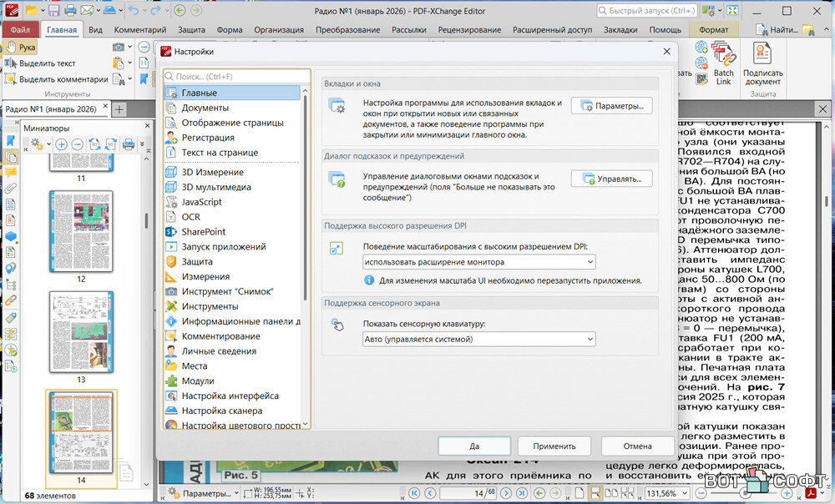The height and width of the screenshot is (504, 835).
Task: Click the Snapshot camera icon in ribbon
Action: tap(119, 48)
